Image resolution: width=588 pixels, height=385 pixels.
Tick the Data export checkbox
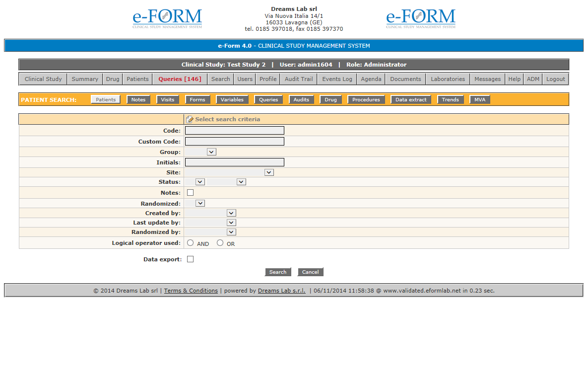coord(190,259)
